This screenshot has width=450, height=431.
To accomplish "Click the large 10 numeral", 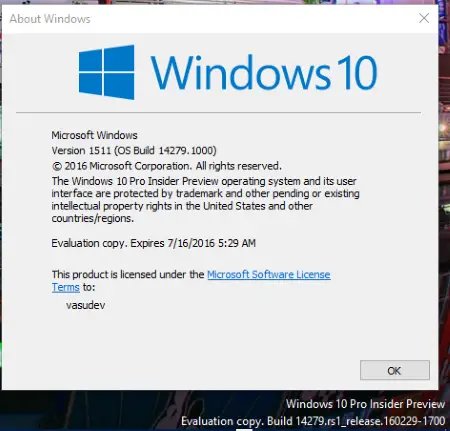I will (356, 73).
